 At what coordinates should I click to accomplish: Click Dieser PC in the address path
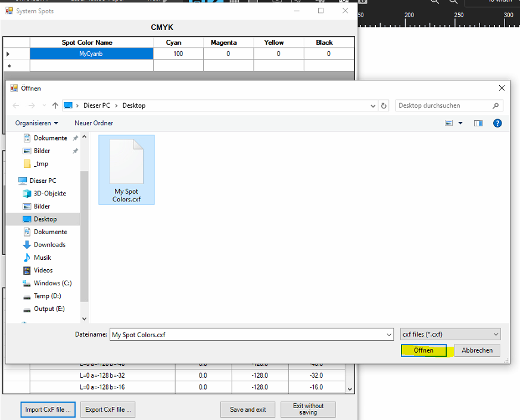click(x=96, y=105)
